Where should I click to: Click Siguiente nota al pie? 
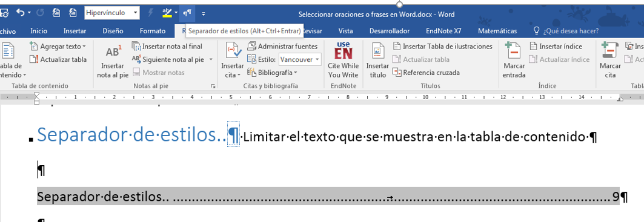(x=168, y=59)
